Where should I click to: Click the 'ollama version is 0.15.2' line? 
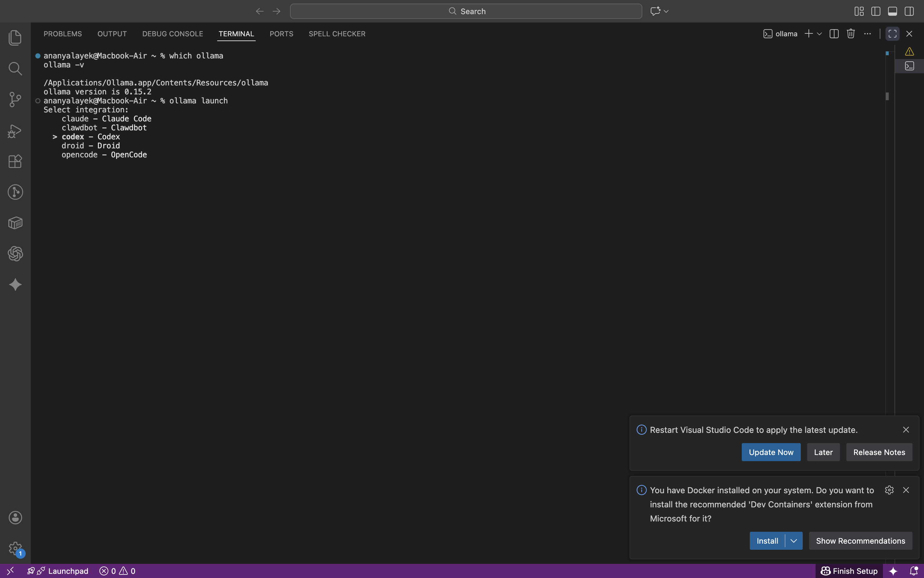tap(97, 92)
